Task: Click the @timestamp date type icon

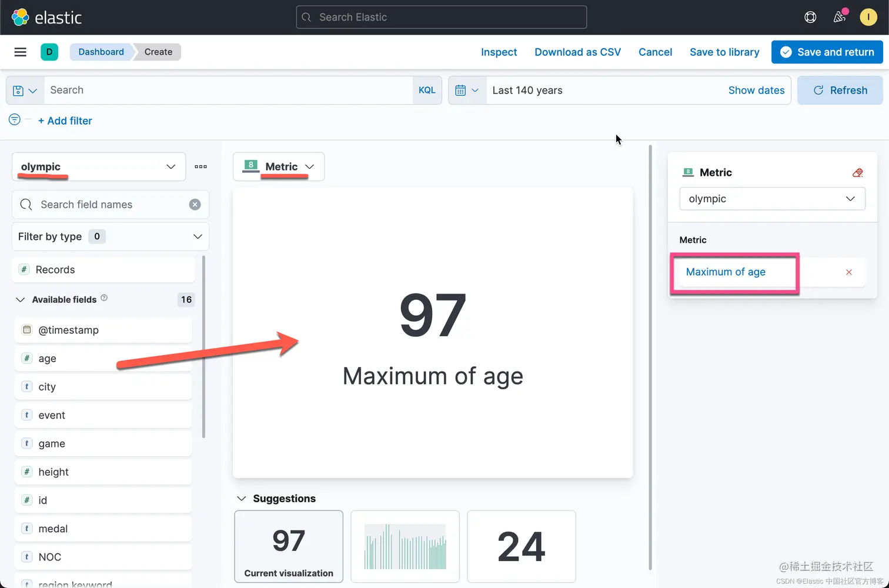Action: click(x=26, y=330)
